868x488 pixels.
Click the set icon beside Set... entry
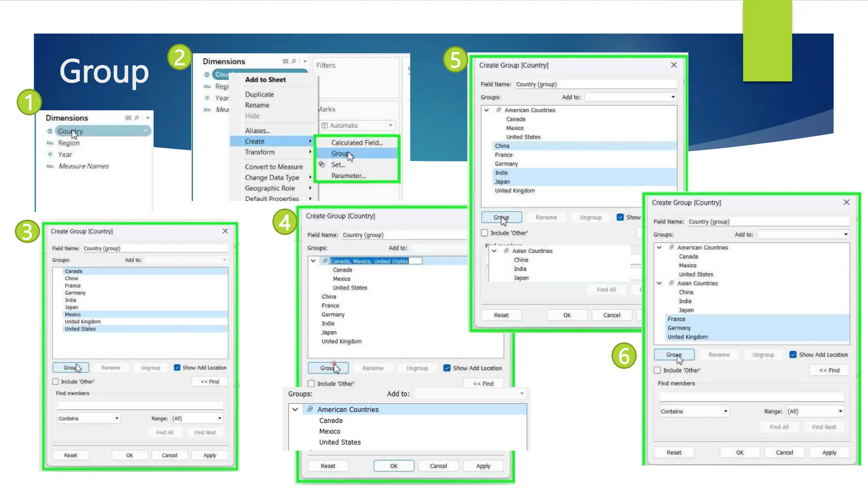coord(322,165)
